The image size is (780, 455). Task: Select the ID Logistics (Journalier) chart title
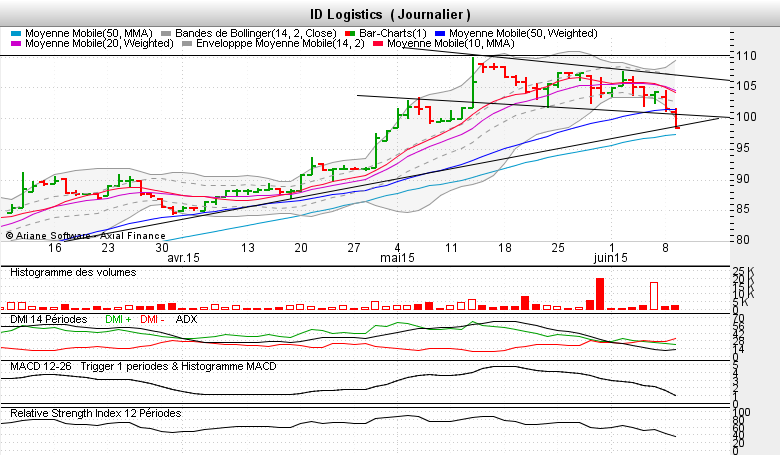coord(390,14)
